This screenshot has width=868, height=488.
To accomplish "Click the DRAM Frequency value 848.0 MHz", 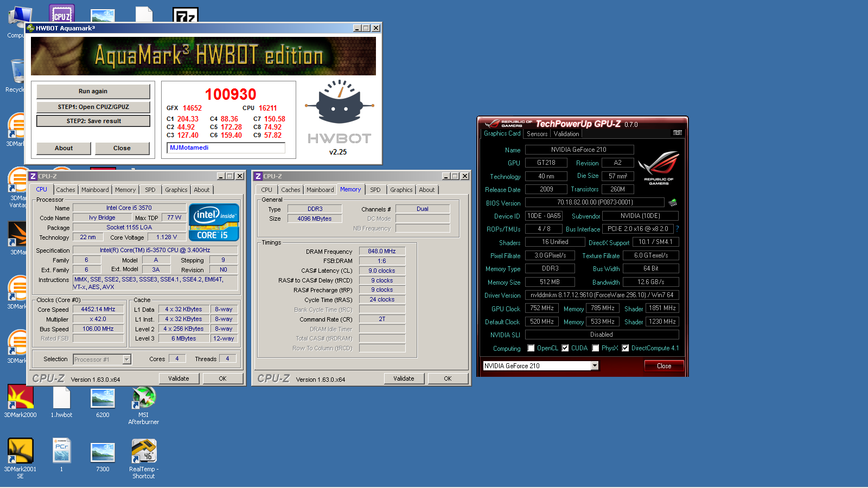I will coord(382,251).
